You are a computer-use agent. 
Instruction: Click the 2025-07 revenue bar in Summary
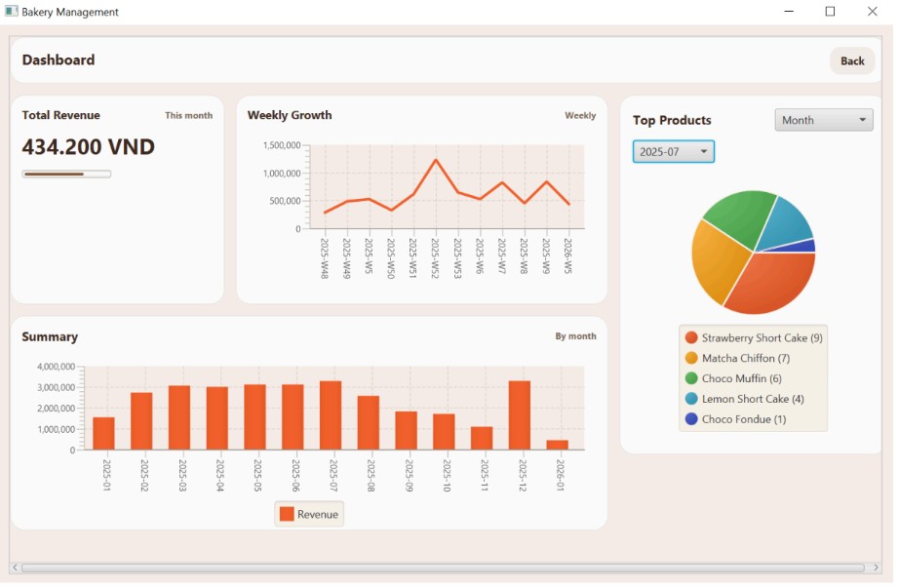pos(331,415)
